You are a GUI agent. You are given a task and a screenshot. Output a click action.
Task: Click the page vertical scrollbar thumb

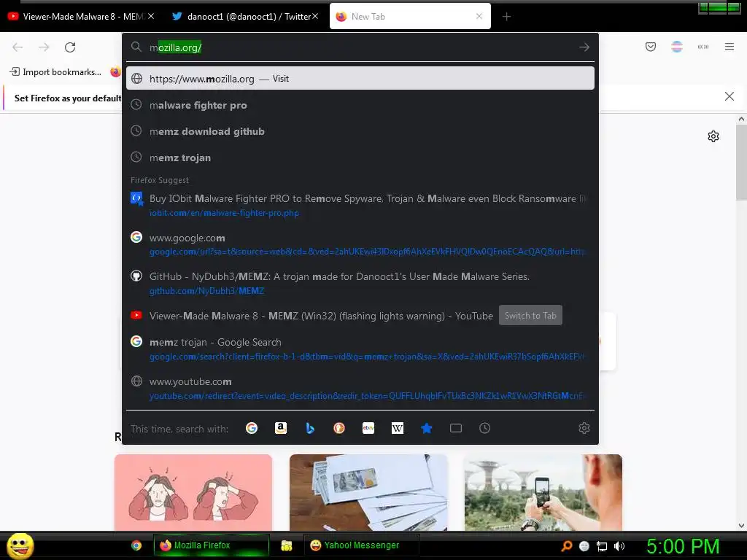(x=741, y=162)
